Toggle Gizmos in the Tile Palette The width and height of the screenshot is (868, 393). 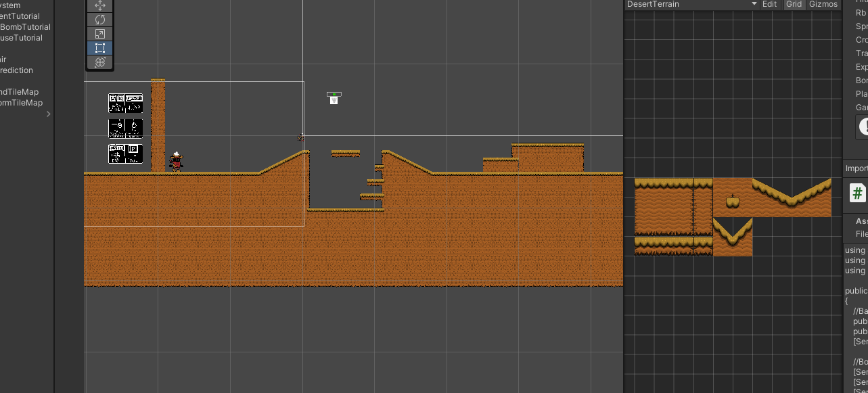point(823,4)
